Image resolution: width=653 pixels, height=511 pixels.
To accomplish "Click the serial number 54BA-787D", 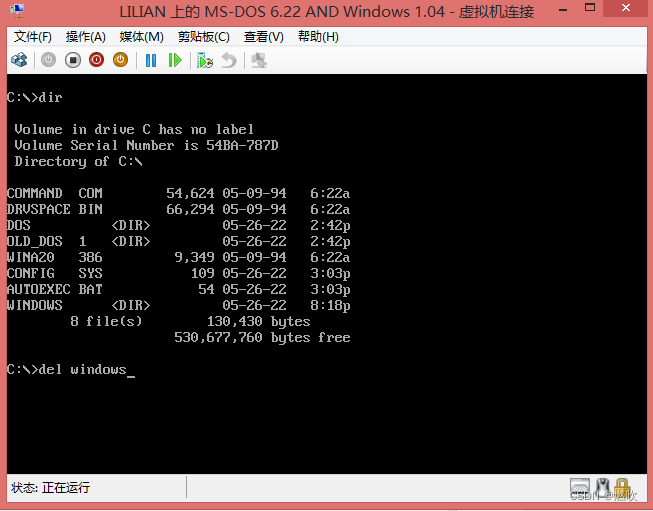I will [x=242, y=145].
